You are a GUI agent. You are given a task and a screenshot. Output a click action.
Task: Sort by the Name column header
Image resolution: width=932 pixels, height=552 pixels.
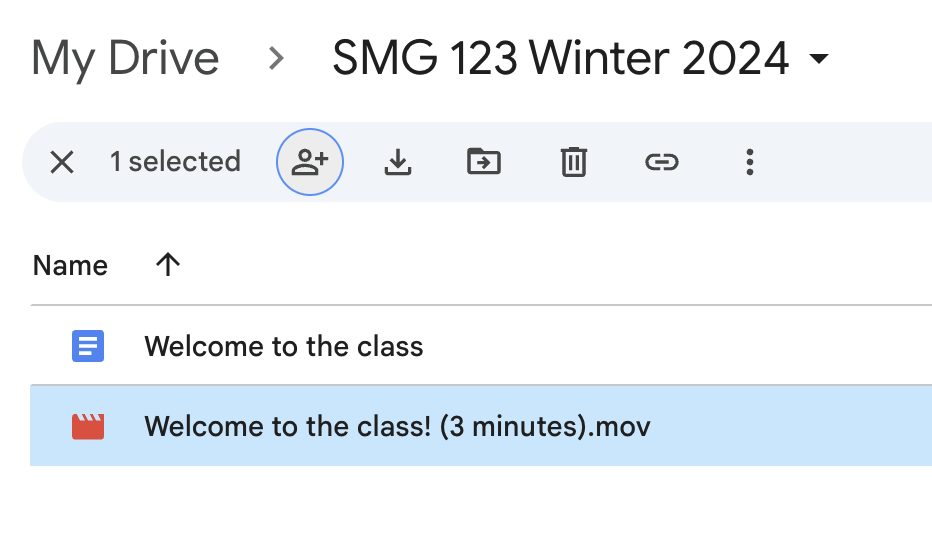[70, 266]
